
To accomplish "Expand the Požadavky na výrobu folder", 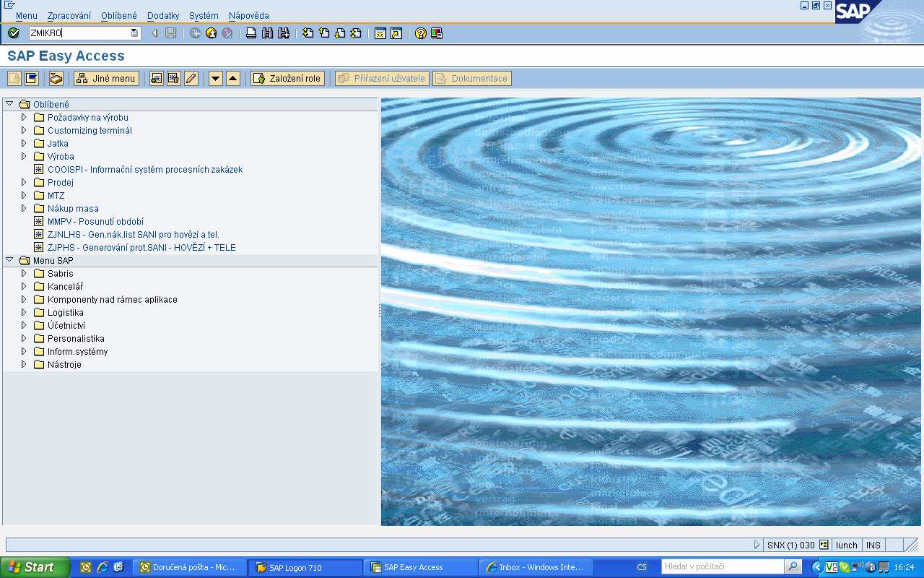I will point(24,117).
